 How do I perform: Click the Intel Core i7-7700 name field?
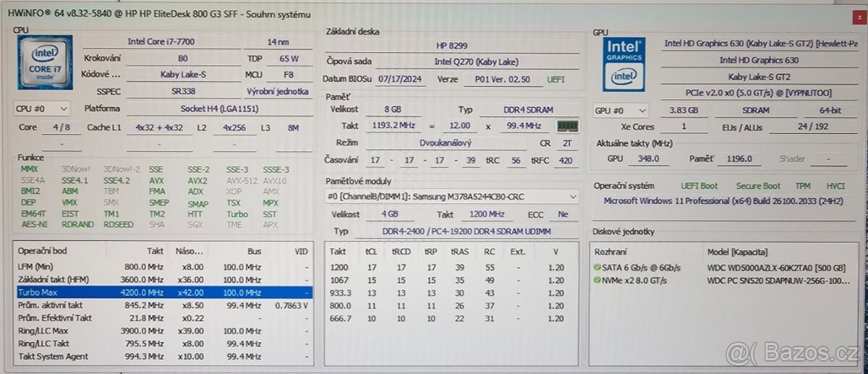coord(161,42)
